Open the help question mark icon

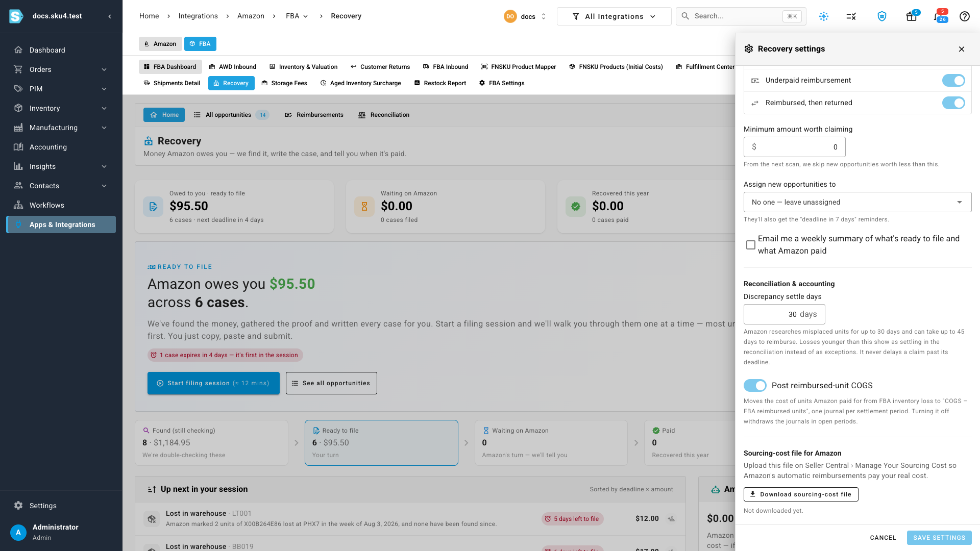[x=964, y=16]
